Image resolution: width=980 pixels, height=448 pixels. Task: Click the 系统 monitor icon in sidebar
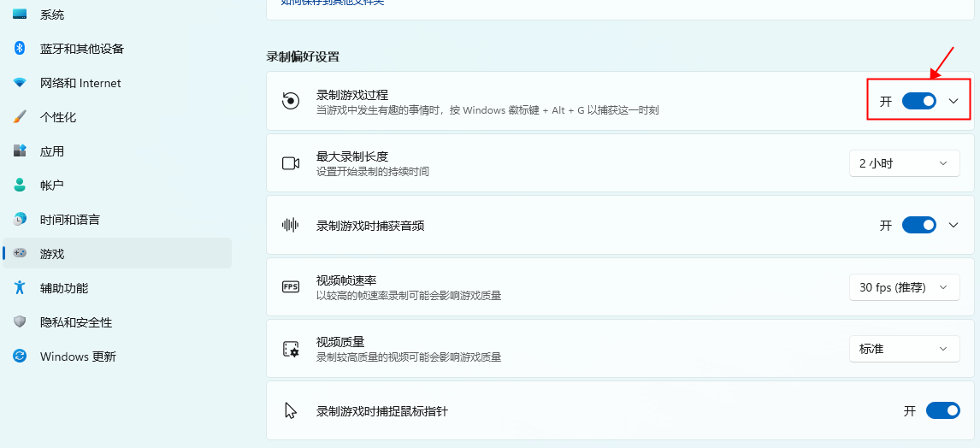pos(20,15)
